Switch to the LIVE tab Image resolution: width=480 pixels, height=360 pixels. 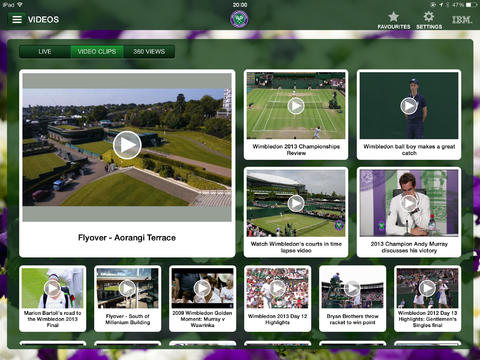click(45, 52)
